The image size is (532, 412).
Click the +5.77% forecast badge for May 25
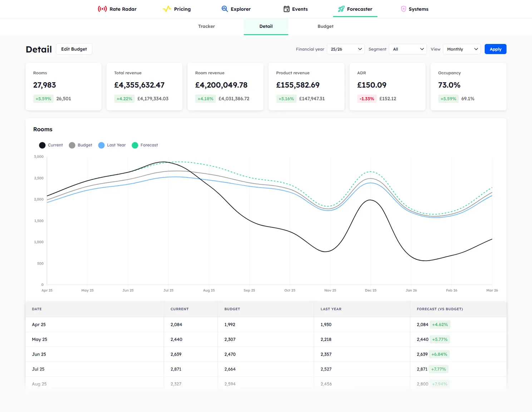click(x=440, y=339)
